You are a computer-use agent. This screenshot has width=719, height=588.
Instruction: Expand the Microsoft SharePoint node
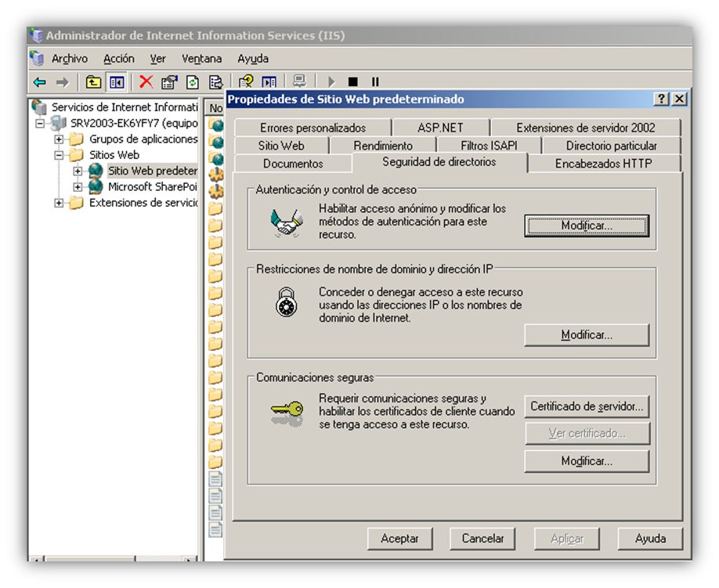tap(78, 187)
